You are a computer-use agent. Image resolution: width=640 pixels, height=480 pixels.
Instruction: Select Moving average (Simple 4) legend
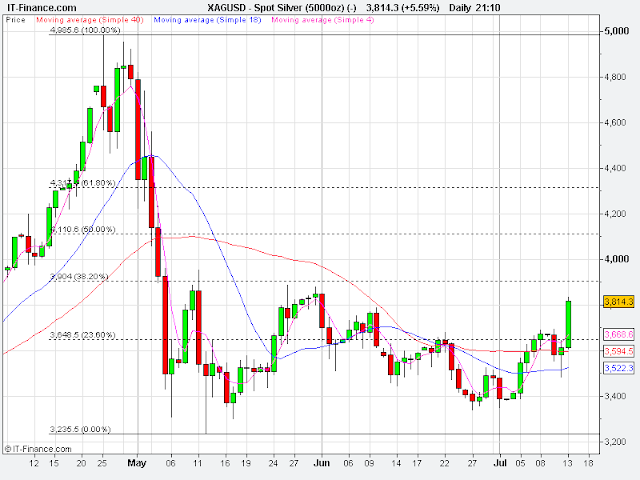click(322, 20)
